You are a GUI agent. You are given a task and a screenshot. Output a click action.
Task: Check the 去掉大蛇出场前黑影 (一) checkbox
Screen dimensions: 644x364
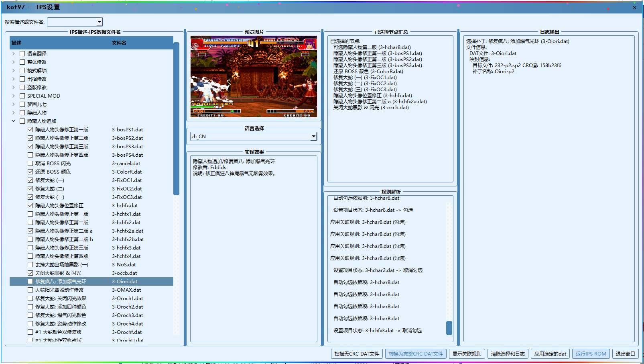coord(30,264)
